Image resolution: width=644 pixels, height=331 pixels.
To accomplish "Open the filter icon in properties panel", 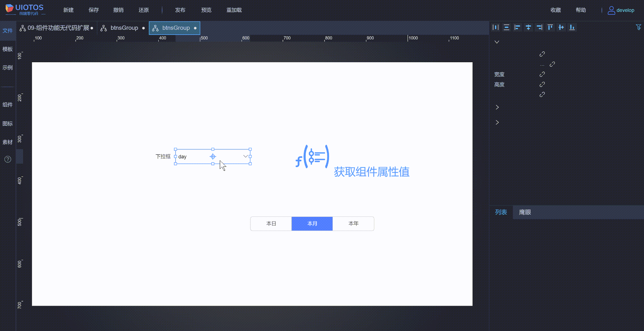I will (639, 27).
